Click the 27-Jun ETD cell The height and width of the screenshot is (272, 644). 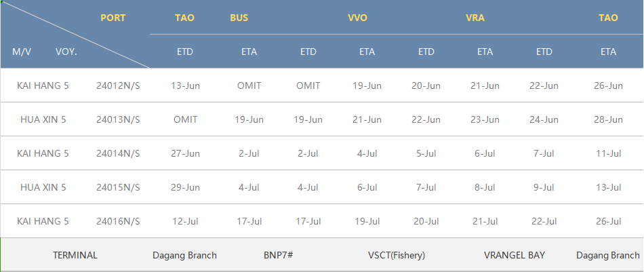click(185, 154)
